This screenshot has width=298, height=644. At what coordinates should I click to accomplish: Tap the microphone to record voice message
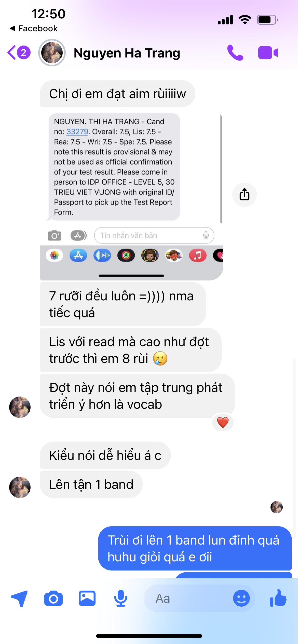click(120, 598)
